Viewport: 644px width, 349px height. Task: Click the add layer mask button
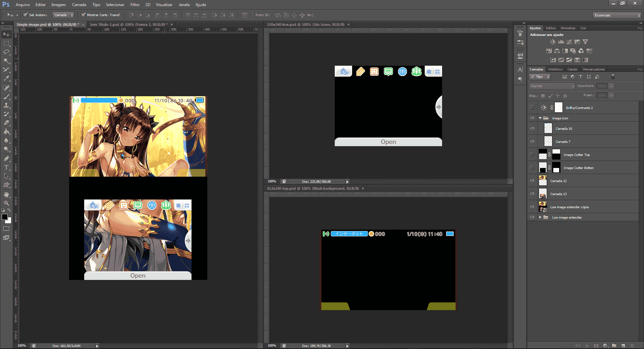(596, 346)
